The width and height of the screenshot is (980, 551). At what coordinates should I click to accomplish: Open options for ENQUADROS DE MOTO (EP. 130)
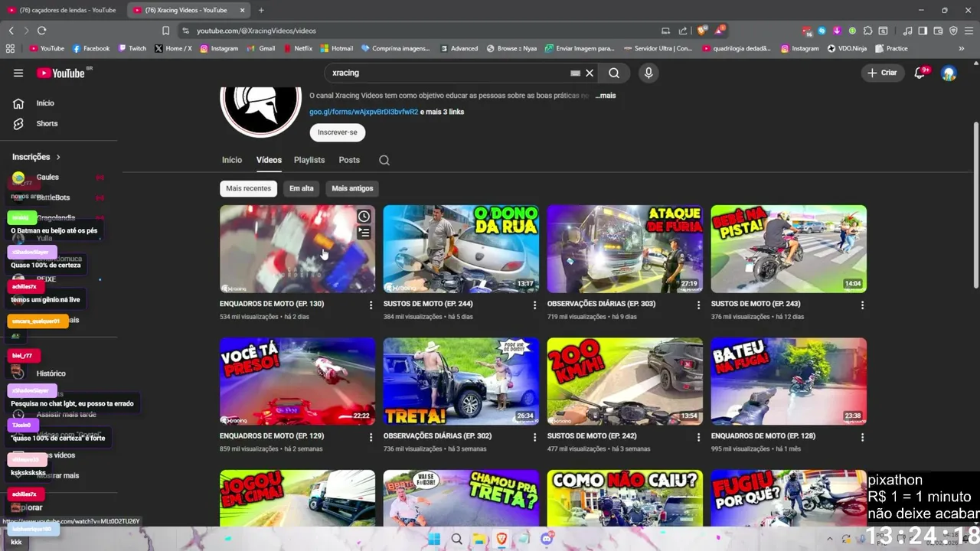(371, 305)
